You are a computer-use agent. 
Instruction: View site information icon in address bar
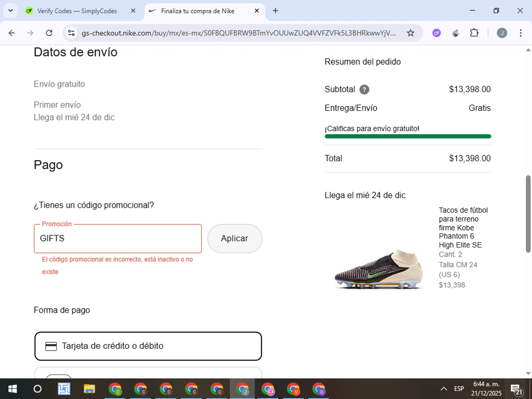click(71, 33)
